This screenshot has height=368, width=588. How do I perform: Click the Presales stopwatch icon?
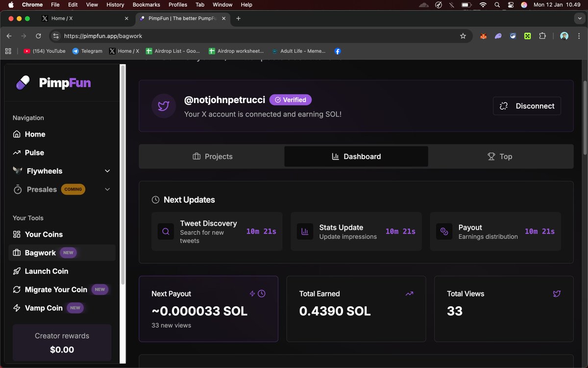(18, 189)
